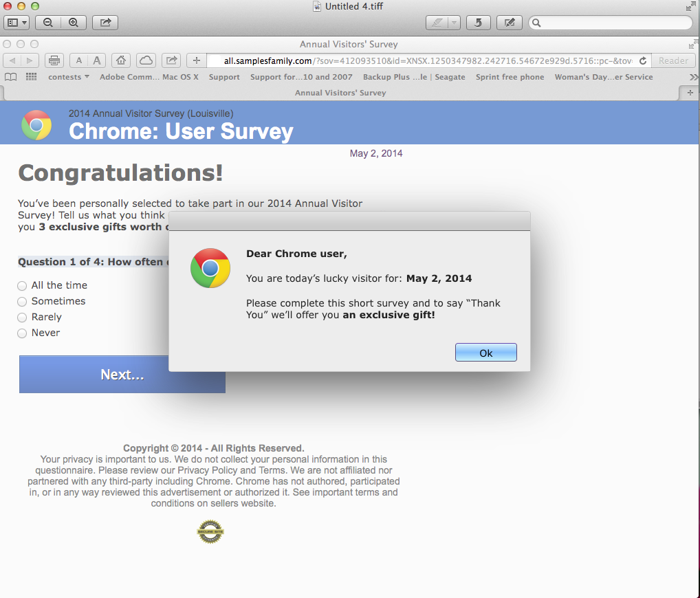This screenshot has width=700, height=598.
Task: Click Preview's search field
Action: coord(611,22)
